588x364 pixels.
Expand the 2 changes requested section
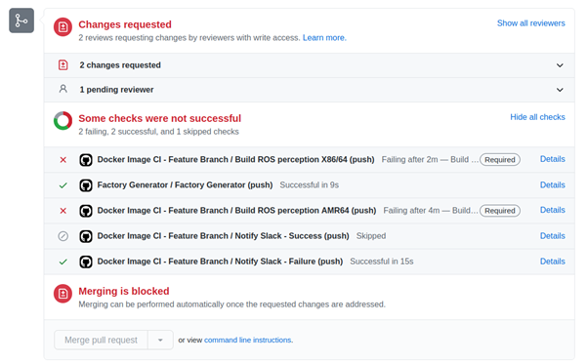point(560,65)
